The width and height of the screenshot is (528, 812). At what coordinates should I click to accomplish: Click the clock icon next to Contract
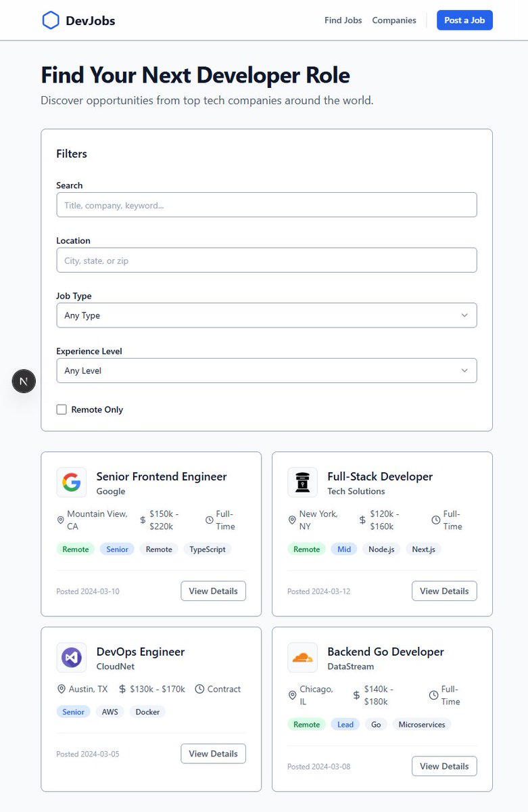click(x=199, y=689)
